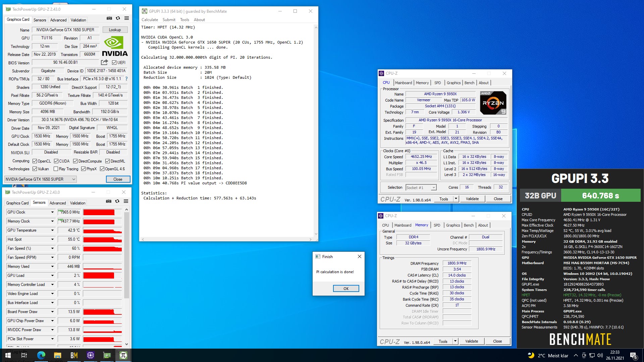Open Board Power Draw sensor dropdown
644x362 pixels.
click(x=52, y=312)
